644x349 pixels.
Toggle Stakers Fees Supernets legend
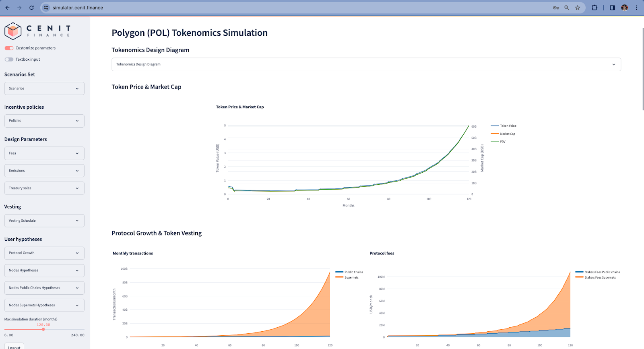[x=596, y=277]
